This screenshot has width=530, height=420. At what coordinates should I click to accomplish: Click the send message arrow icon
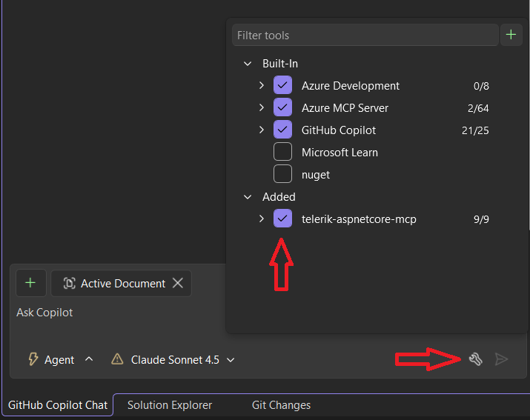tap(501, 359)
